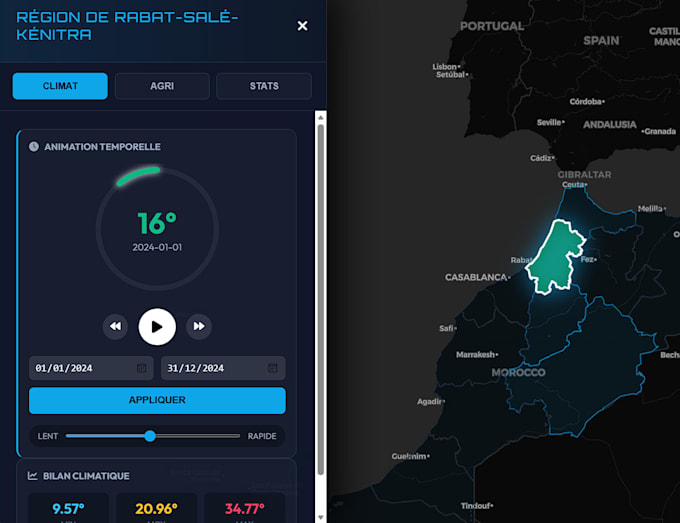The width and height of the screenshot is (680, 523).
Task: Click the MOROCCO country label on map
Action: (518, 373)
